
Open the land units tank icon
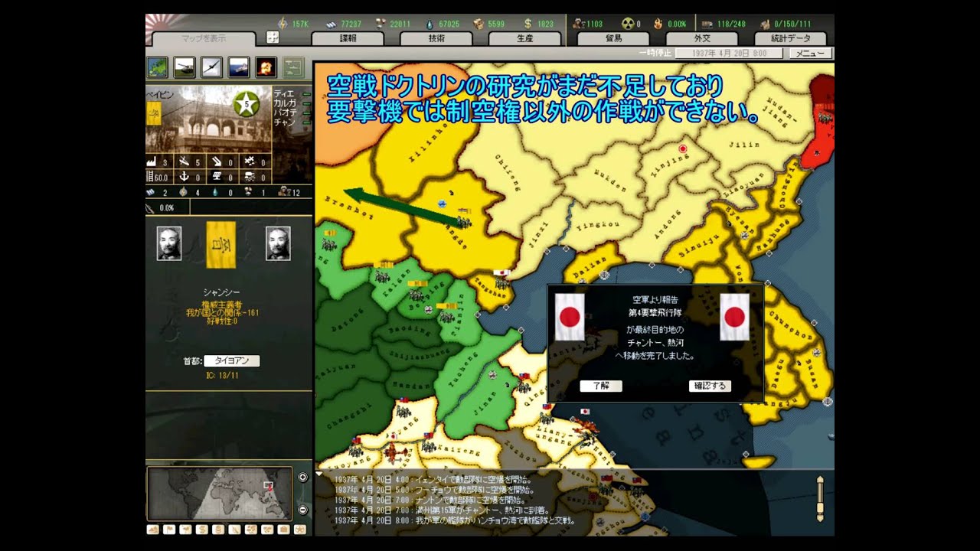coord(185,67)
